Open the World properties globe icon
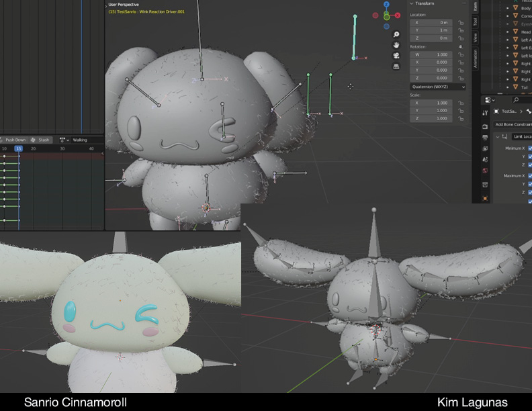532x411 pixels. pyautogui.click(x=485, y=171)
